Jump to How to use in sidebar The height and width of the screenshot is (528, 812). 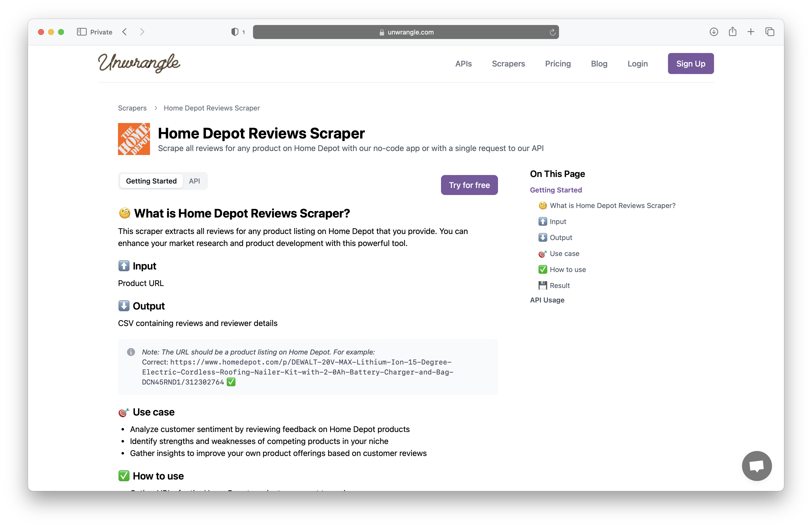point(562,270)
